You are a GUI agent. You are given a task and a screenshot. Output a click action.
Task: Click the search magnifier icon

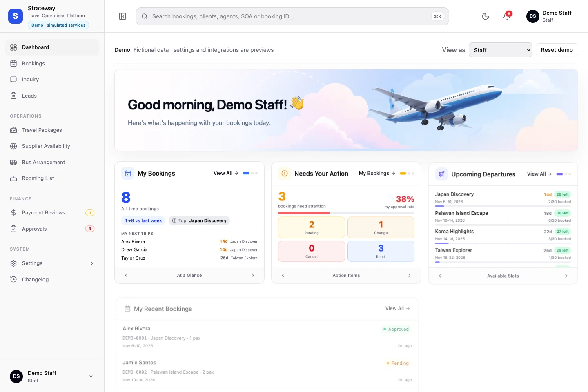145,16
